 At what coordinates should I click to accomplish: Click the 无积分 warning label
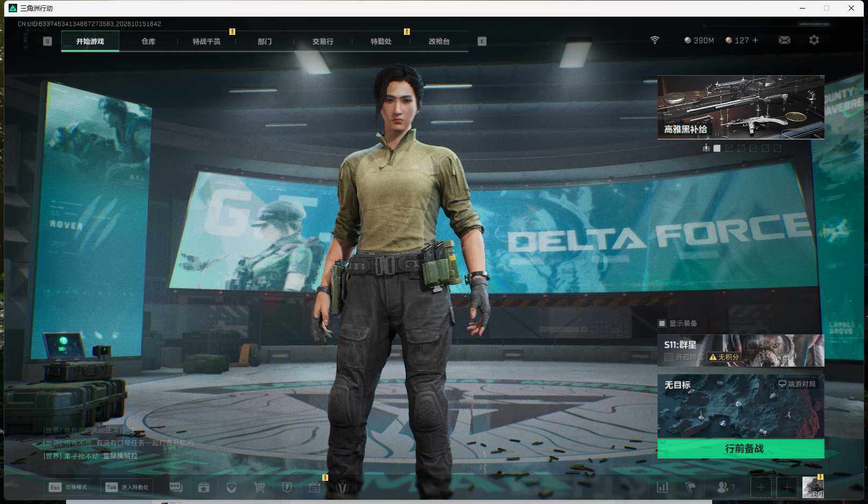point(724,357)
